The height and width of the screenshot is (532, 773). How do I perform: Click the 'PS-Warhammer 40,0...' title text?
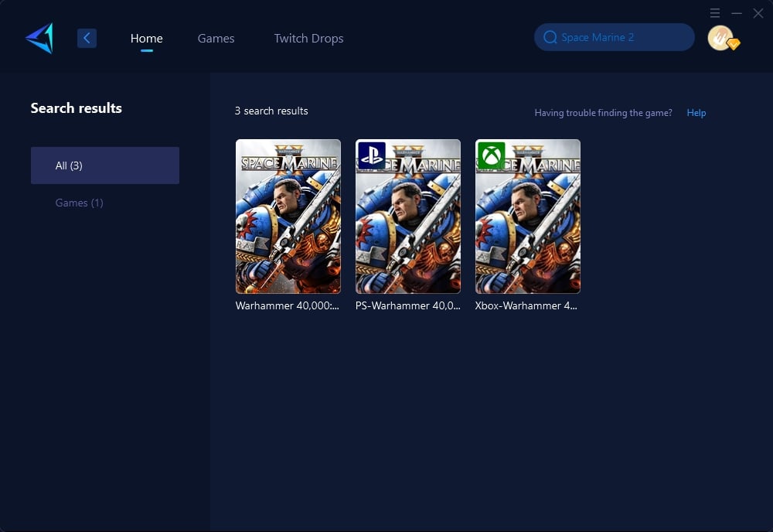coord(407,305)
